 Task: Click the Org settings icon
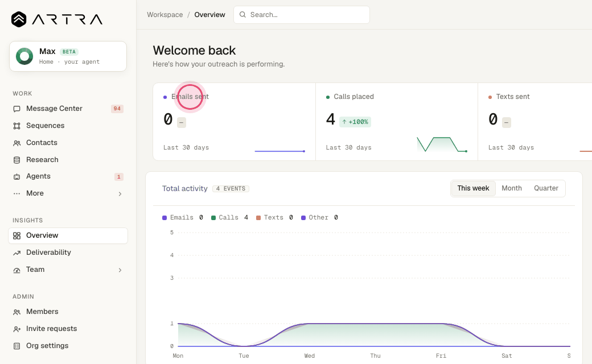coord(17,346)
